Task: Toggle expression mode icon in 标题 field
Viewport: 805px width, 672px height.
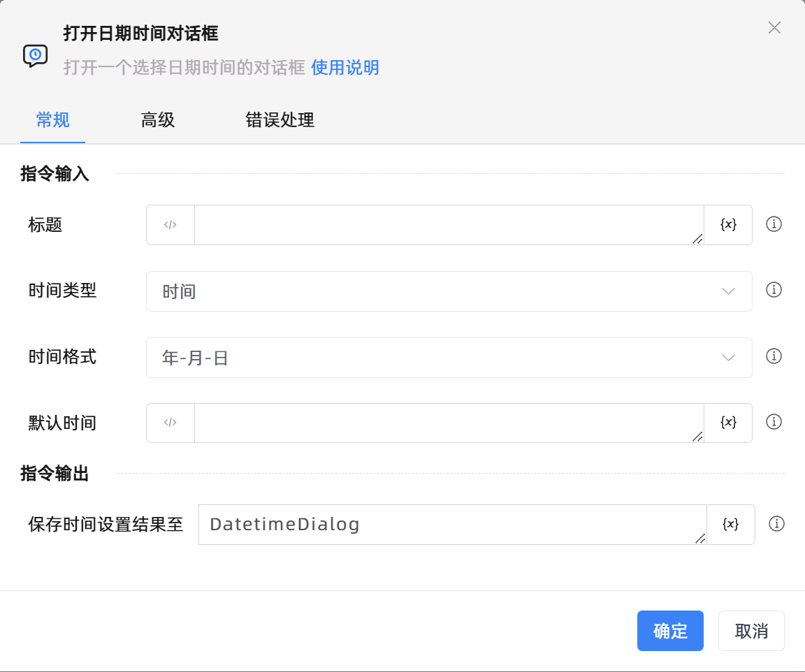Action: tap(171, 225)
